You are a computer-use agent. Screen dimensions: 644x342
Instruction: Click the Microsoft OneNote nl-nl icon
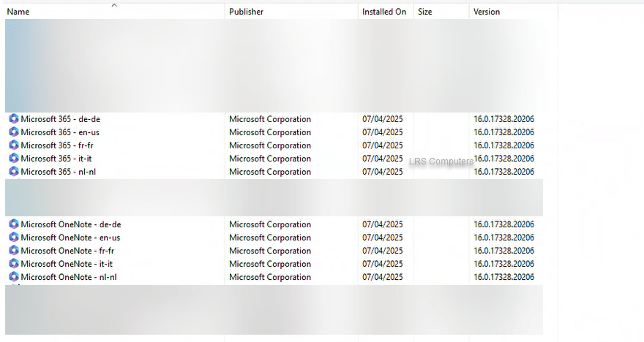pyautogui.click(x=13, y=277)
